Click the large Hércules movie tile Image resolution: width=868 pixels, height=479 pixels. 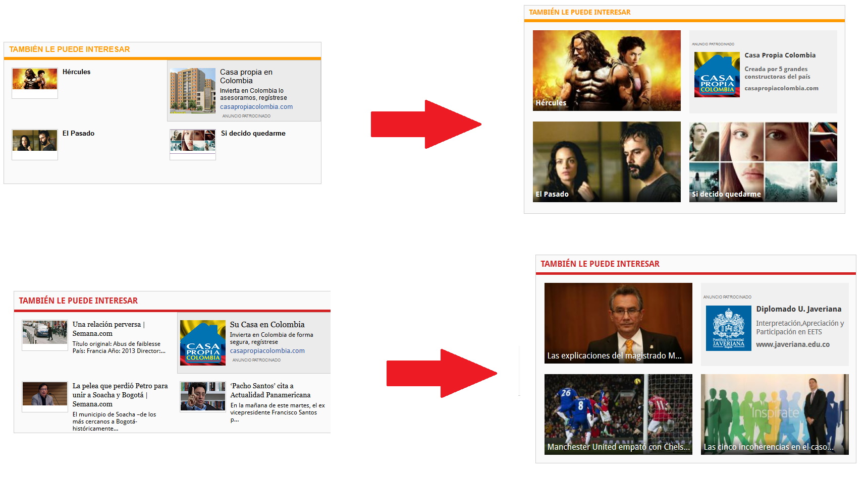607,71
